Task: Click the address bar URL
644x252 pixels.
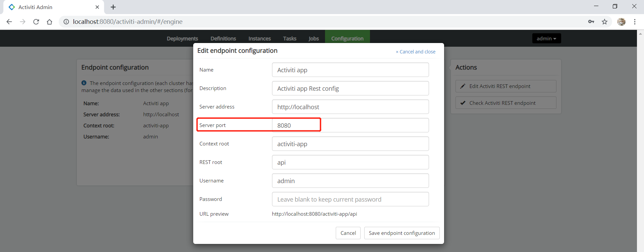Action: click(127, 22)
